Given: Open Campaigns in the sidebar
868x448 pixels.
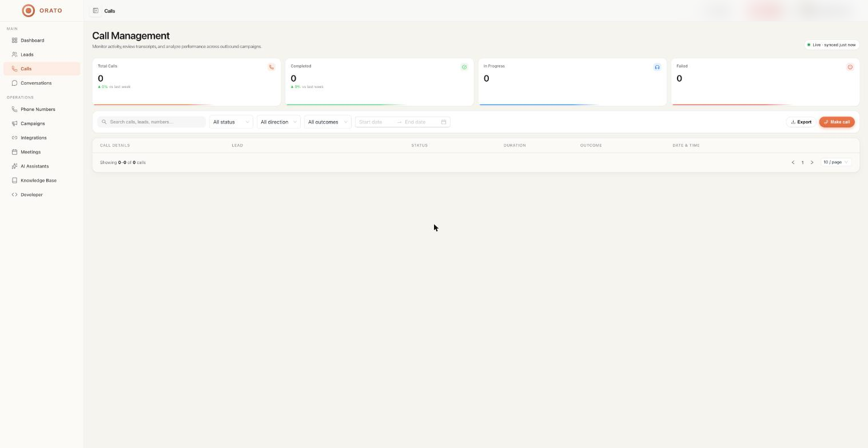Looking at the screenshot, I should pyautogui.click(x=42, y=123).
